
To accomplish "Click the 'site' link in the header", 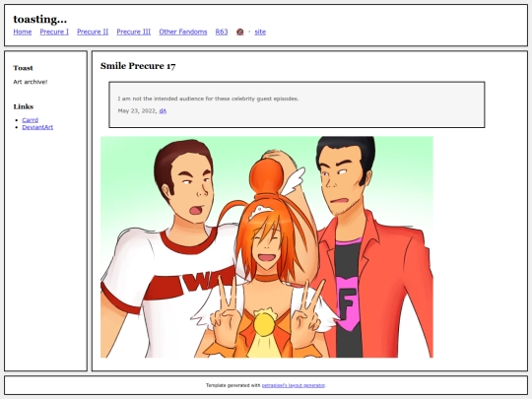I will point(260,32).
